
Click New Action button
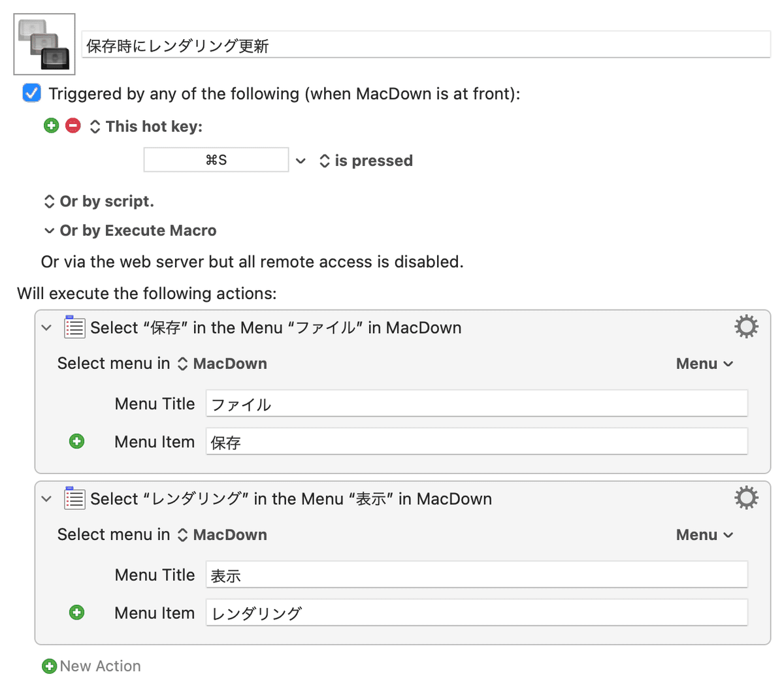(91, 666)
